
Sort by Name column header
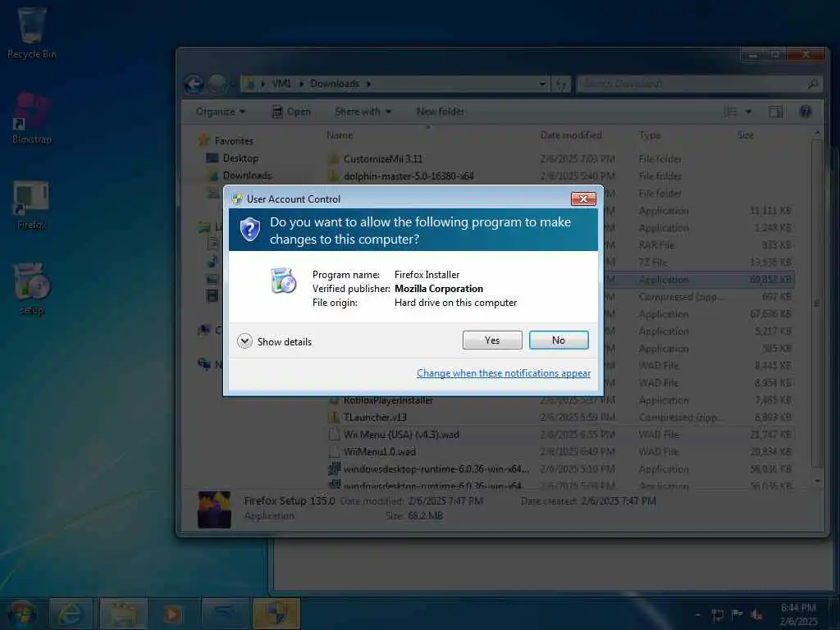click(340, 135)
